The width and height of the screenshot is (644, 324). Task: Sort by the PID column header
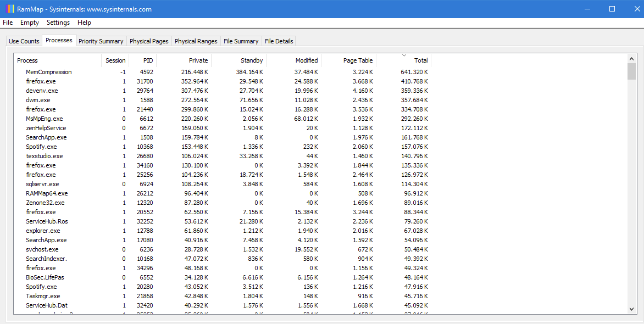142,60
